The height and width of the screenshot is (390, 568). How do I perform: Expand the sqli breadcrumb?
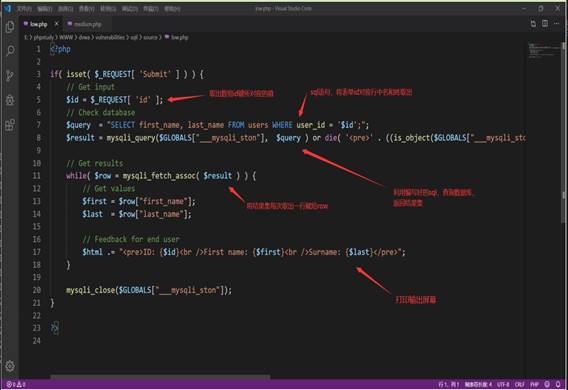134,37
